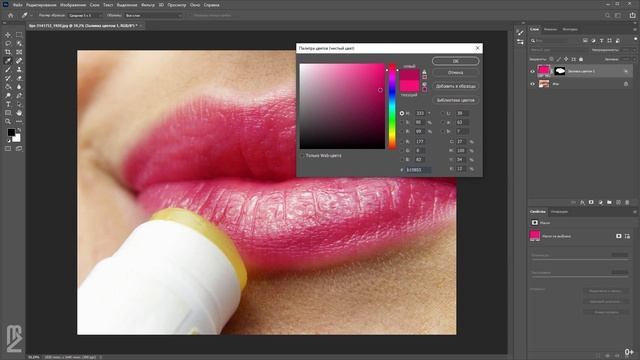This screenshot has height=360, width=640.
Task: Hide the background layer visibility eye
Action: [x=532, y=84]
